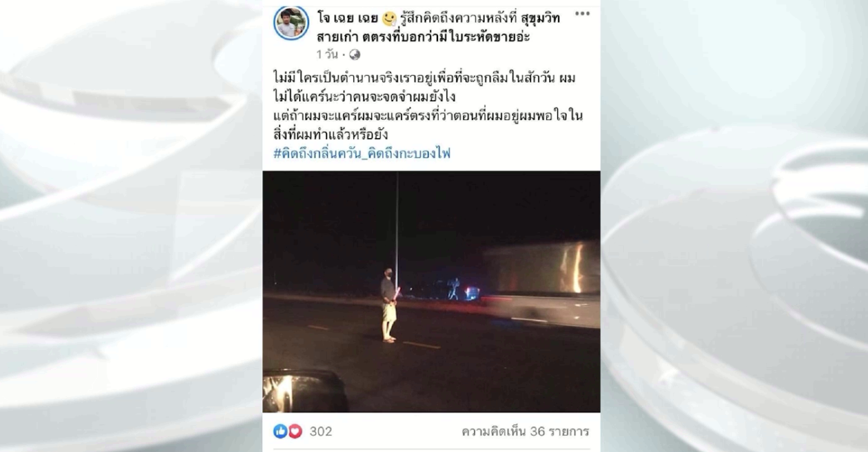Image resolution: width=868 pixels, height=452 pixels.
Task: Open the night road photo
Action: click(431, 292)
